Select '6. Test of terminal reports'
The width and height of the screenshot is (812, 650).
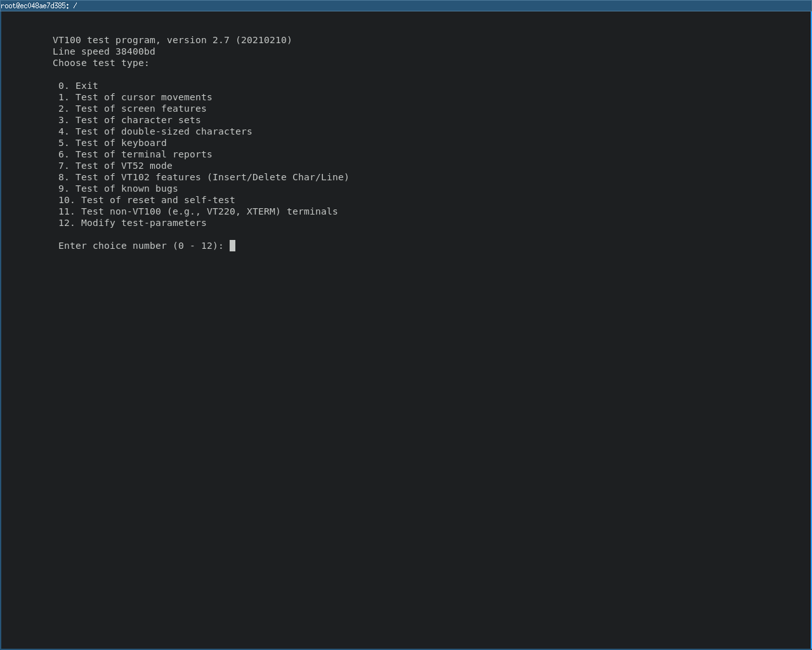coord(135,154)
